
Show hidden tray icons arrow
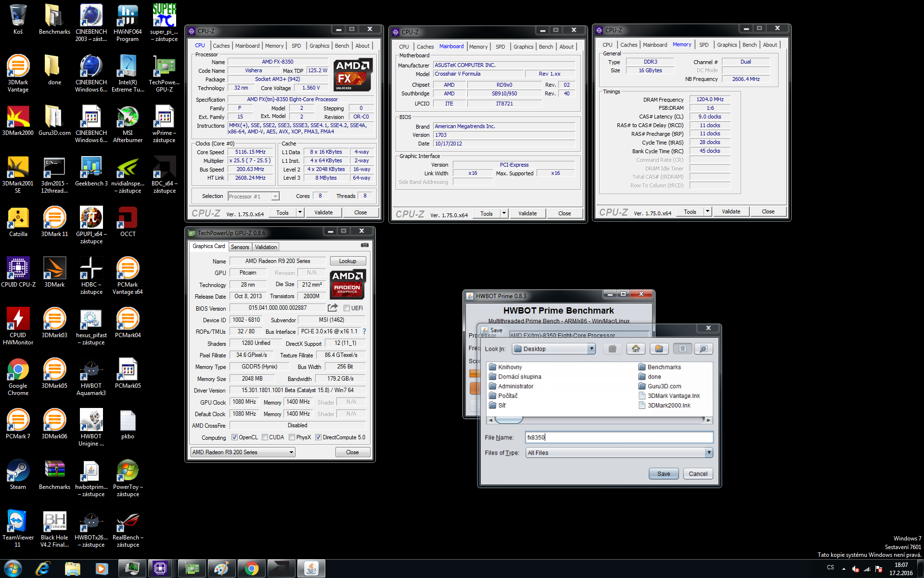844,569
